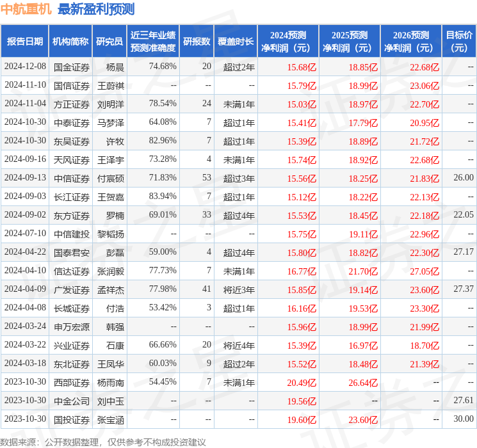Click 2024 forecast 20.49亿
477x448 pixels.
(x=302, y=383)
